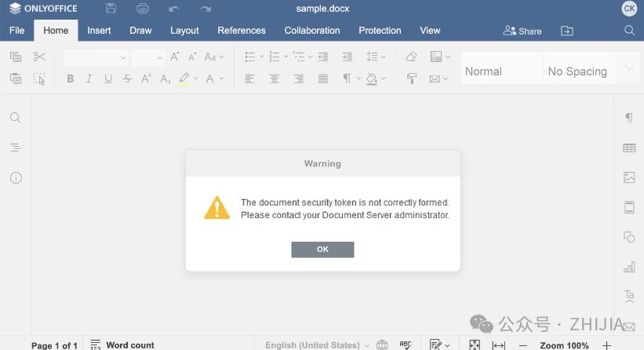The image size is (644, 350).
Task: Select the No Spacing style
Action: click(x=580, y=67)
